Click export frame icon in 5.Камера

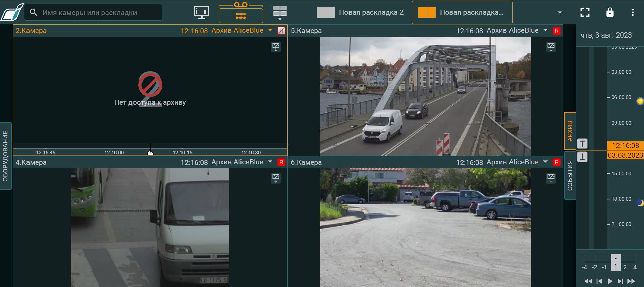(551, 47)
